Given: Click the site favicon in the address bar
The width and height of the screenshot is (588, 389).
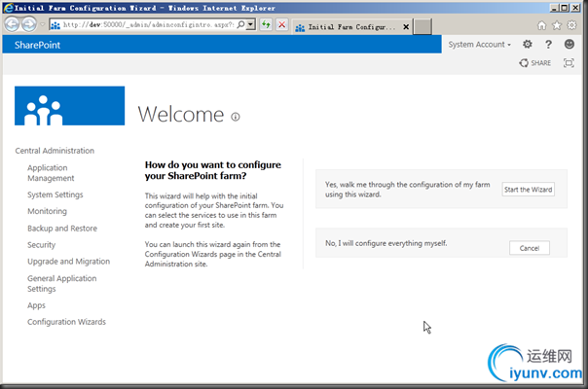Looking at the screenshot, I should coord(55,25).
